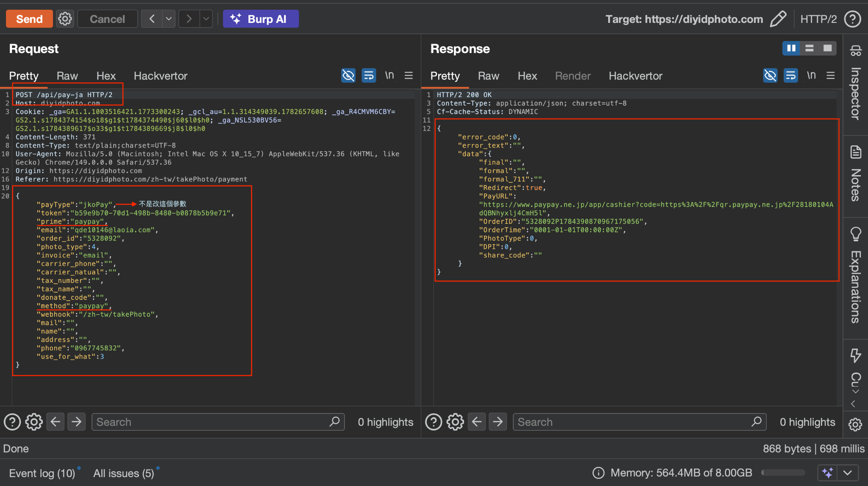Viewport: 868px width, 486px height.
Task: Click the orange Send button
Action: 29,19
